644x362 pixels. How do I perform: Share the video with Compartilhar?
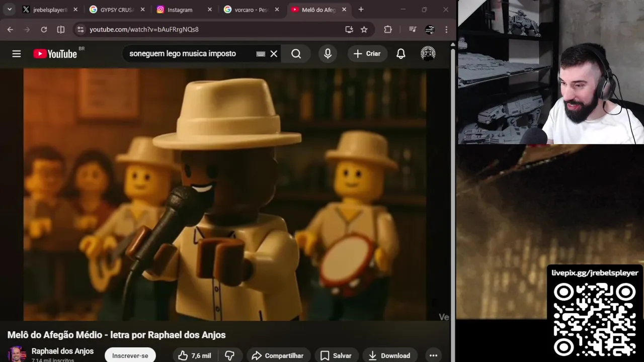278,355
